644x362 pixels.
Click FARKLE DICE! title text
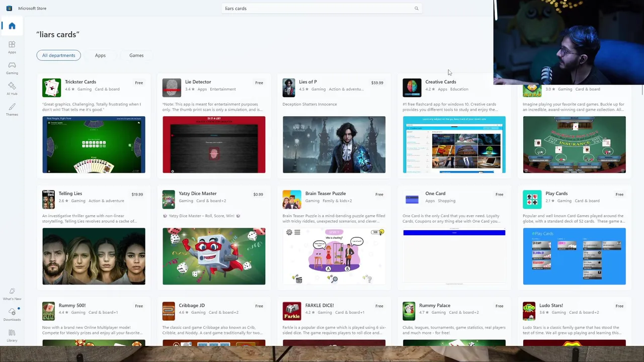[x=319, y=305]
